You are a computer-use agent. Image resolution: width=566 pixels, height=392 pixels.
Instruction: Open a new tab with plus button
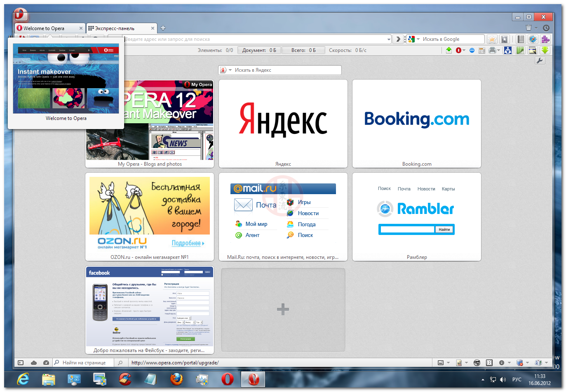tap(163, 28)
